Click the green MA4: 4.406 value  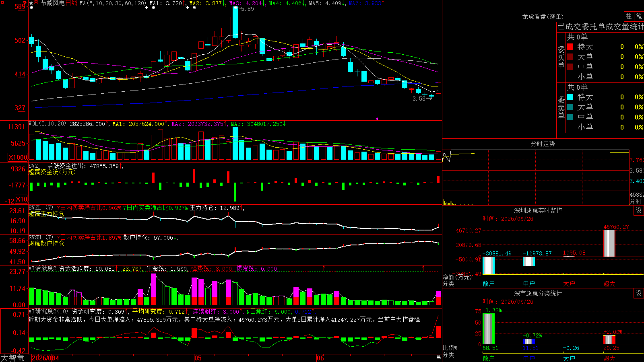(285, 3)
